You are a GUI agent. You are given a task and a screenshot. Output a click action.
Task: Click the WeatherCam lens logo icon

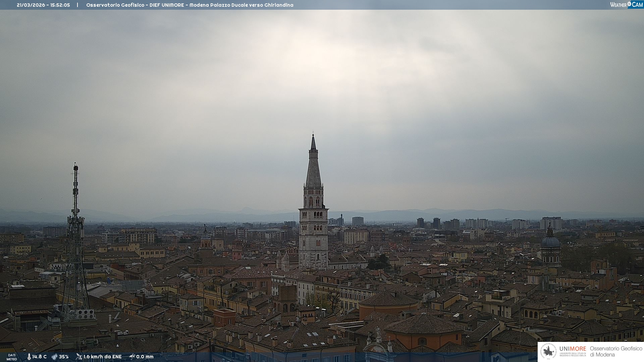coord(629,4)
